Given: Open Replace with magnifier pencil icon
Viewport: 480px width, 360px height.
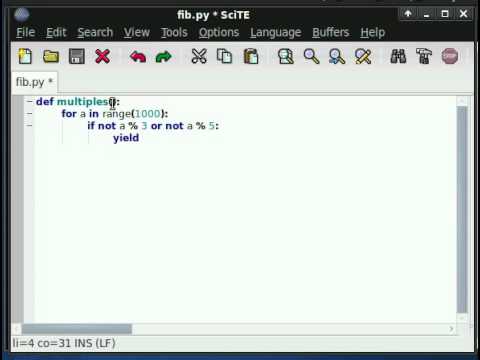Looking at the screenshot, I should click(x=363, y=56).
